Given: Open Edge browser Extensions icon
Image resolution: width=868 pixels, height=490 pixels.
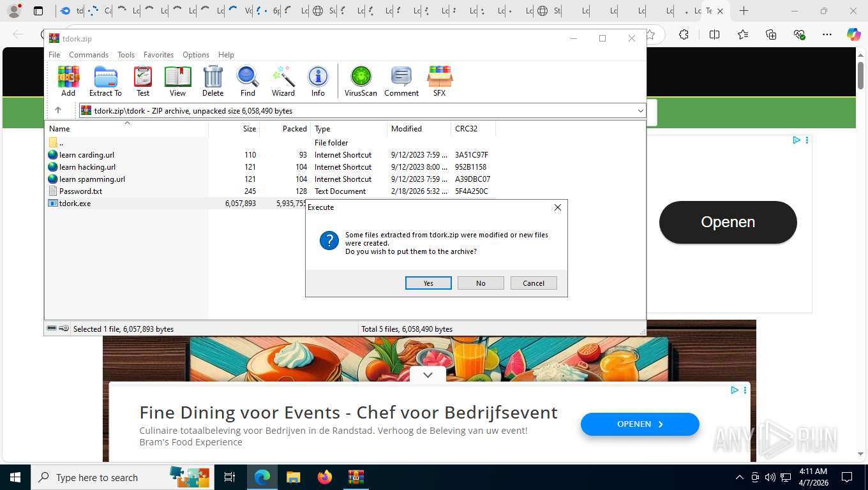Looking at the screenshot, I should click(684, 34).
